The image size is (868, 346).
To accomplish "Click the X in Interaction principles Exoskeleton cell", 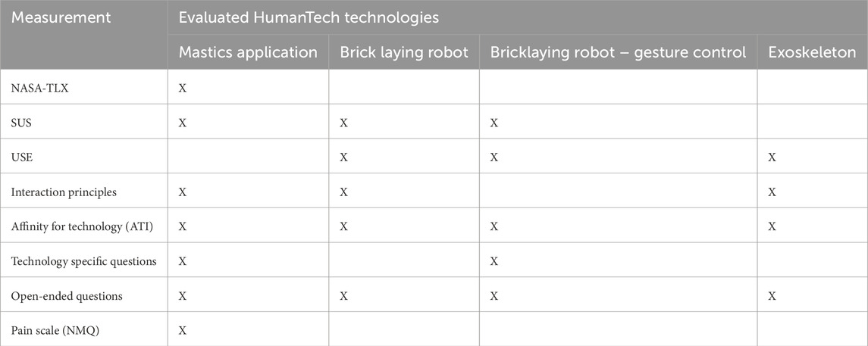I will coord(772,192).
